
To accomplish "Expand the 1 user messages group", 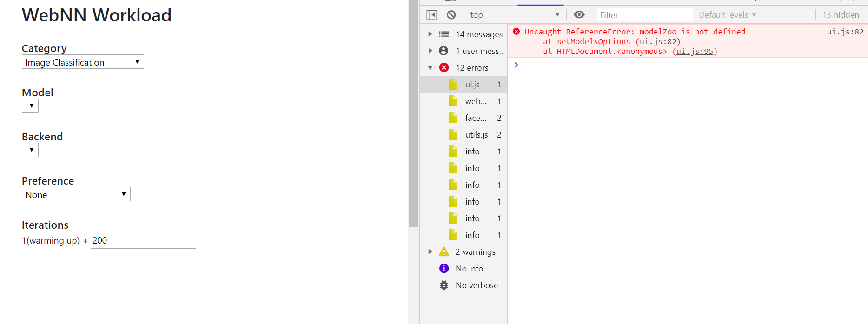I will [430, 51].
